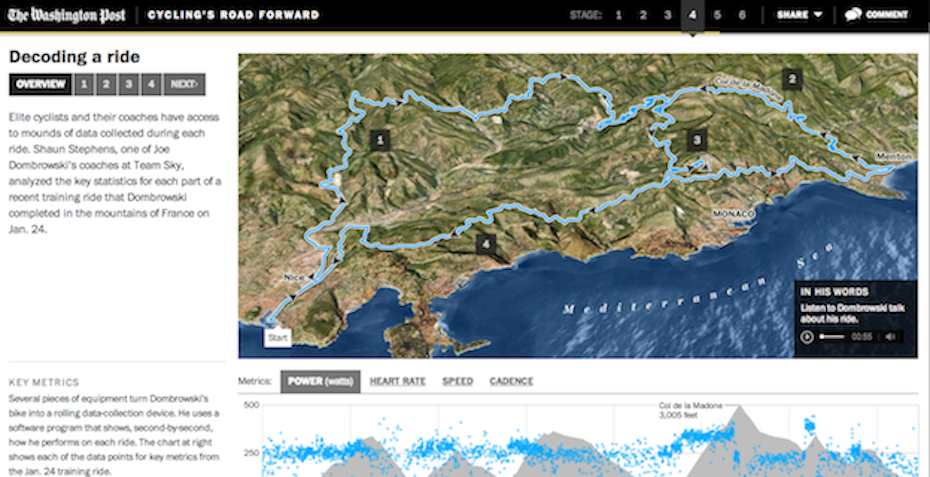The height and width of the screenshot is (477, 930).
Task: Select map marker 2 near Col de la Madone
Action: 792,80
